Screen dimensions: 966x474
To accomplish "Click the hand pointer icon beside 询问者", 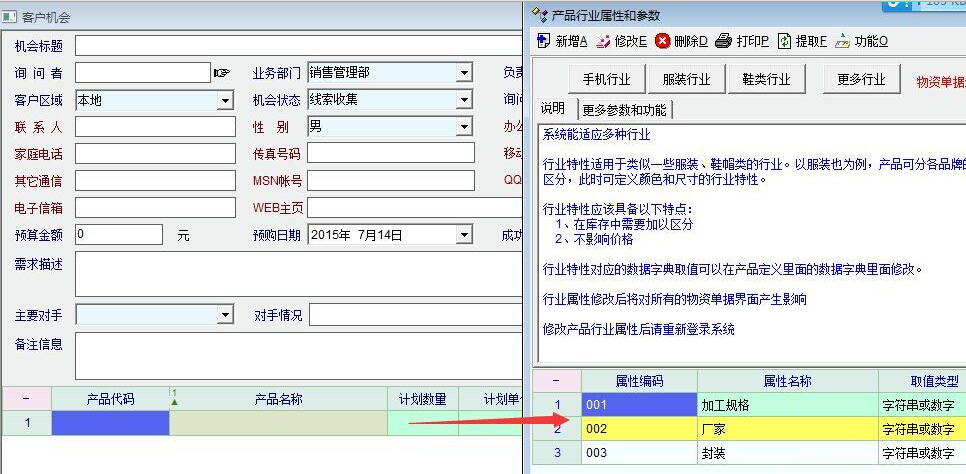I will click(221, 73).
